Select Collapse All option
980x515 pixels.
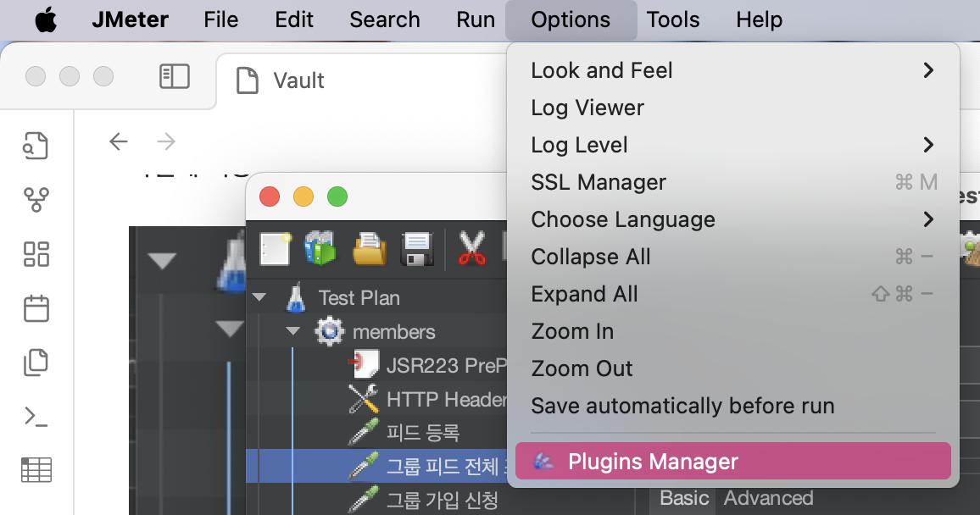(x=732, y=257)
